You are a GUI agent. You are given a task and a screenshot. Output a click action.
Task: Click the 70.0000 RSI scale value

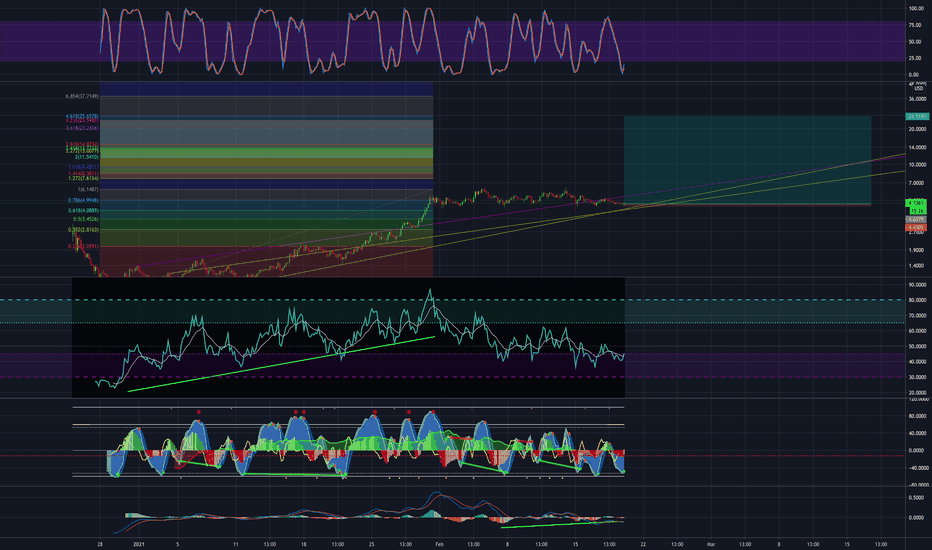click(x=917, y=316)
